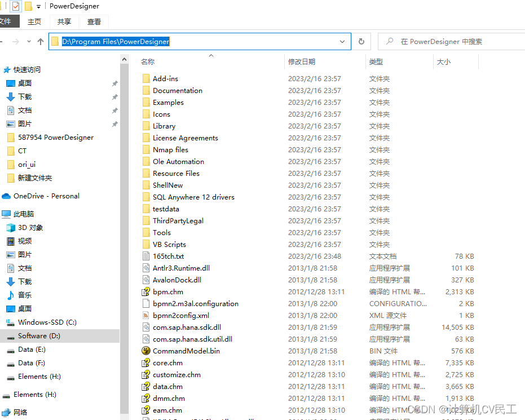The height and width of the screenshot is (420, 525).
Task: Open Data (F:) drive
Action: (x=32, y=363)
